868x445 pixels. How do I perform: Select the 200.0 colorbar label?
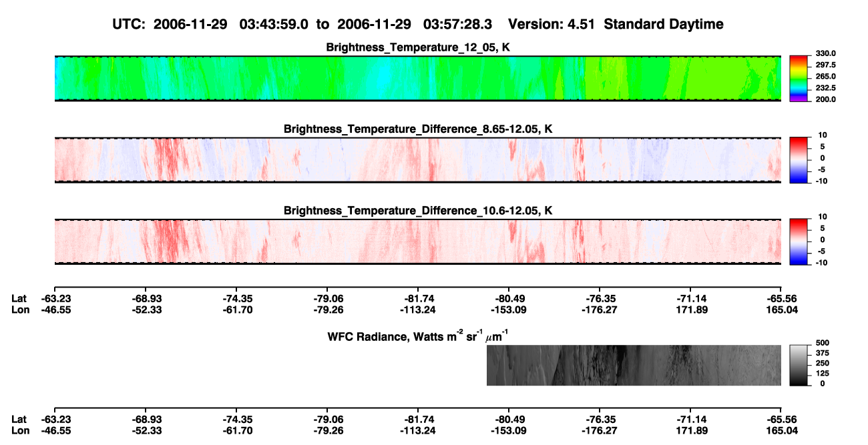pos(825,99)
